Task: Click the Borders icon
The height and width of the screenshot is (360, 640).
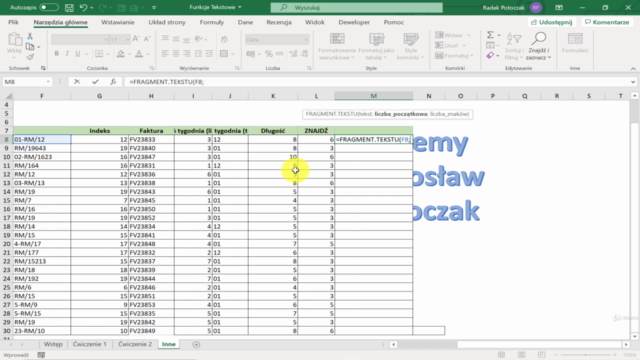Action: pos(99,53)
